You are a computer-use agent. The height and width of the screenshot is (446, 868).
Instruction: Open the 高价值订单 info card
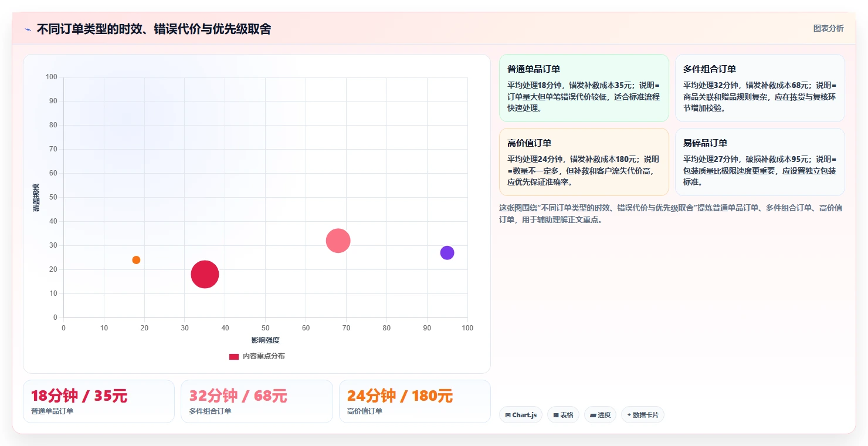pos(584,162)
